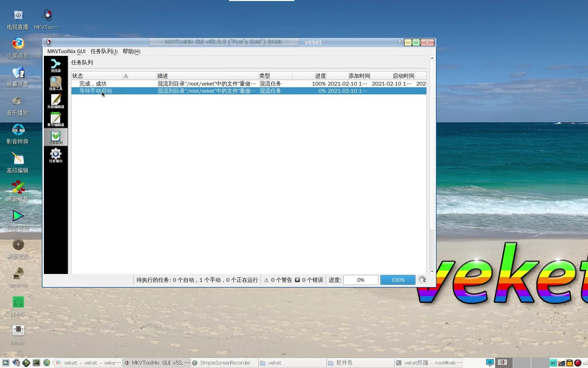The height and width of the screenshot is (368, 588).
Task: Click the system monitor icon in taskbar
Action: (x=6, y=363)
